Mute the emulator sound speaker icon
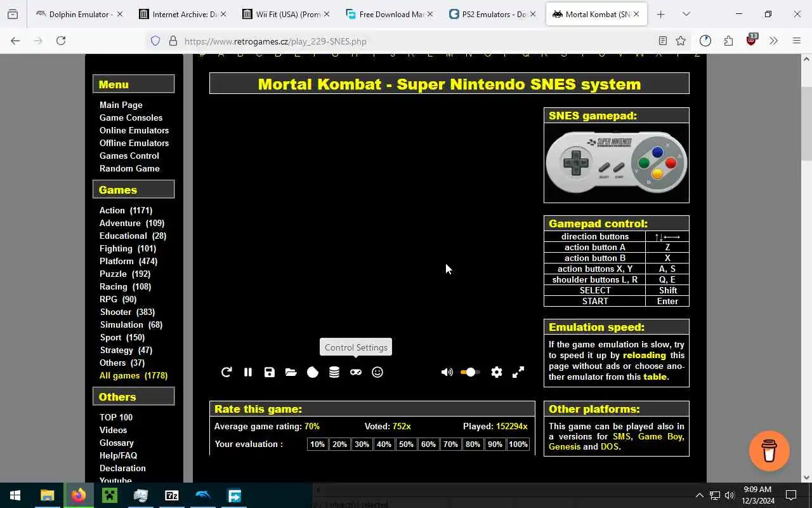Screen dimensions: 812x508 coord(447,372)
